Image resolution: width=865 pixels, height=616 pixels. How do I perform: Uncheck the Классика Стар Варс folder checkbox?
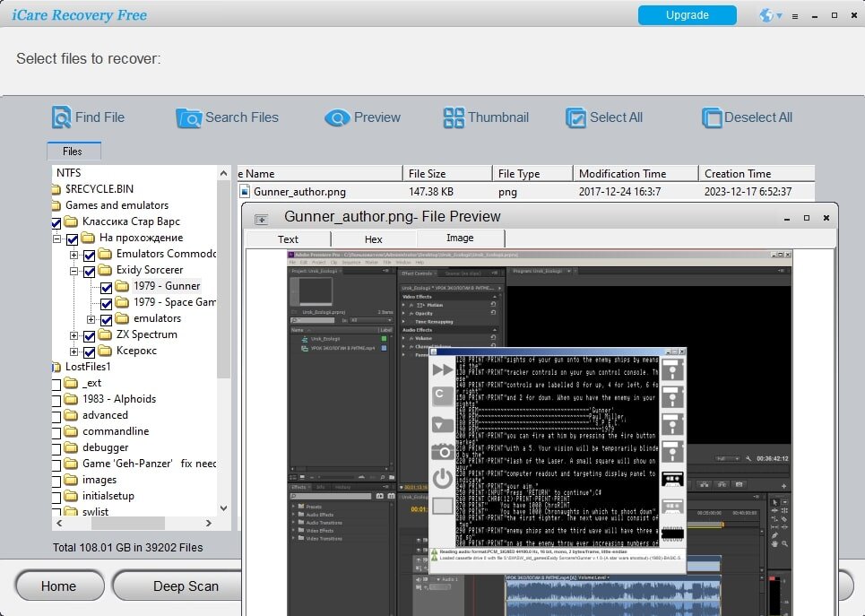click(x=56, y=223)
